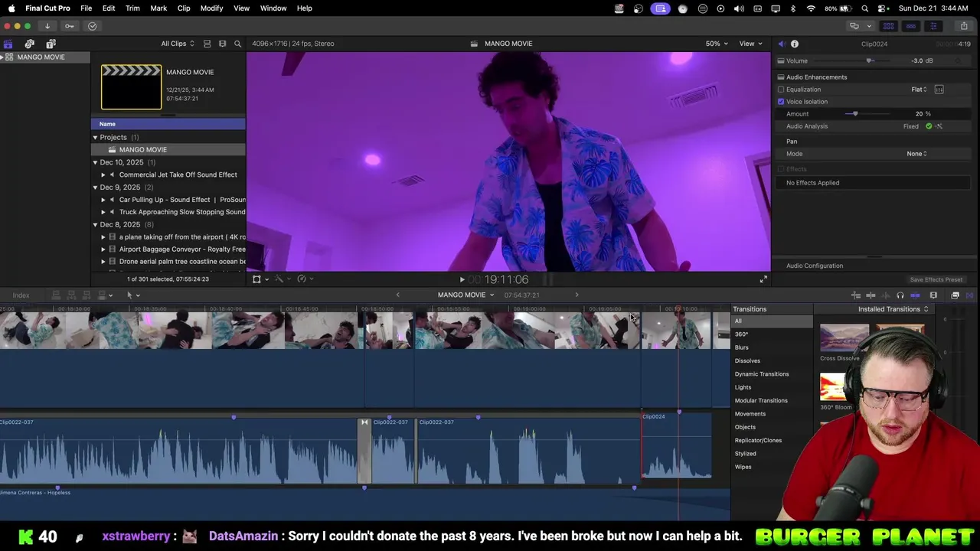
Task: Select the Blurs transitions category
Action: pyautogui.click(x=742, y=347)
